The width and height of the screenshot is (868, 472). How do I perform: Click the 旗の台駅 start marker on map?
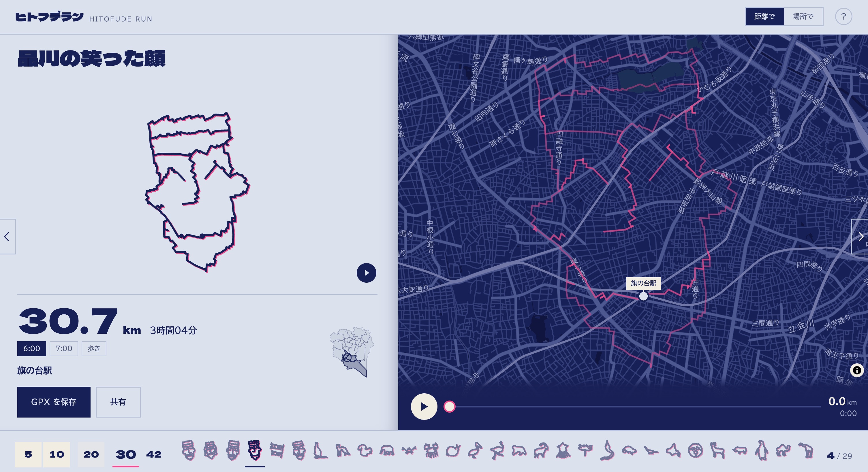pos(643,296)
